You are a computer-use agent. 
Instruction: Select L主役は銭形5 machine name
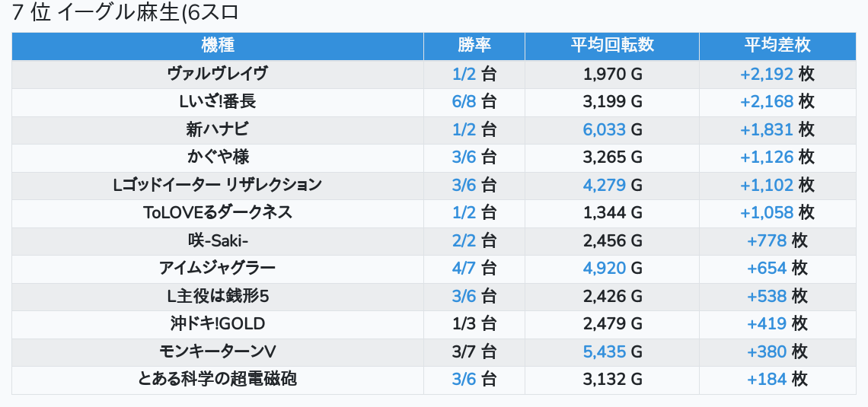pos(218,296)
